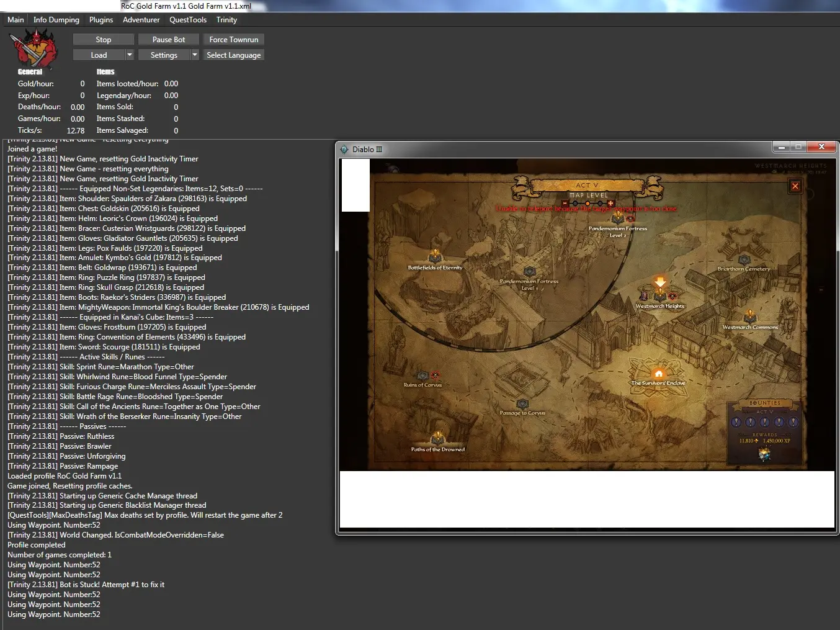The height and width of the screenshot is (630, 840).
Task: Click the 'Skill: Whirlwind Rune=Blood Funnel' line
Action: (117, 377)
